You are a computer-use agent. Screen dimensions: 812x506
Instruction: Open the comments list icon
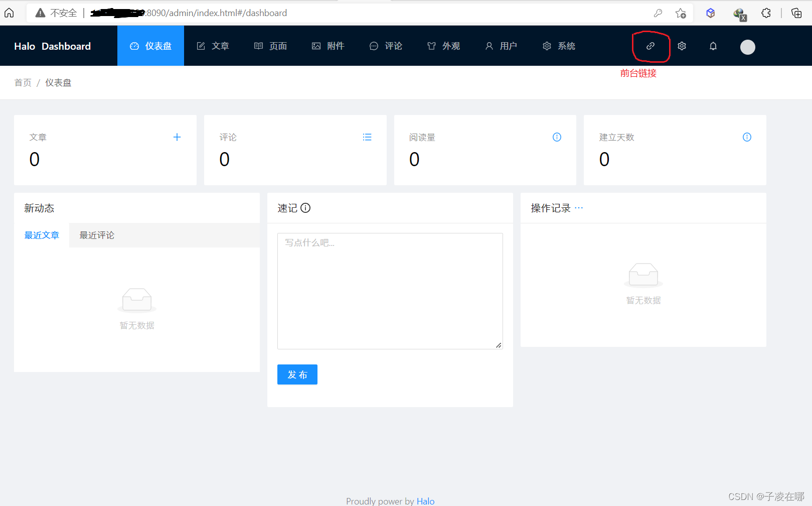[367, 137]
